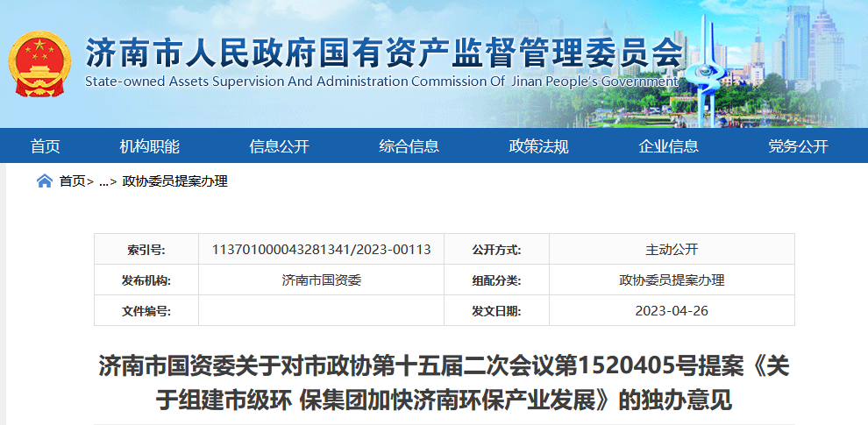
Task: Click the issue date 2023-04-26
Action: [672, 311]
